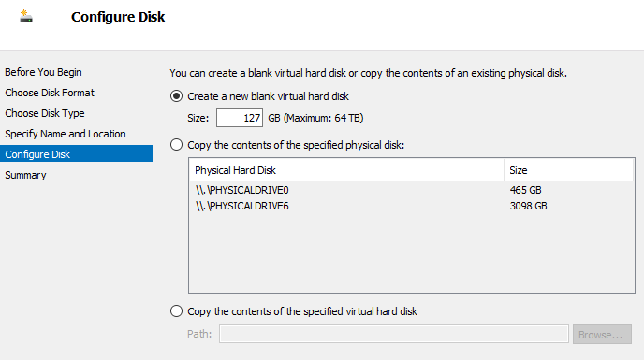Open the Summary step
Image resolution: width=644 pixels, height=360 pixels.
click(x=25, y=175)
